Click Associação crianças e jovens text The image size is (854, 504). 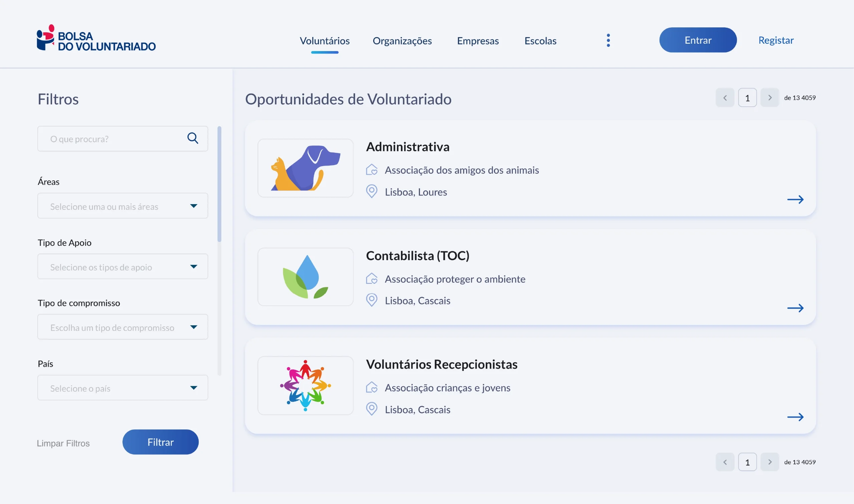pos(448,388)
